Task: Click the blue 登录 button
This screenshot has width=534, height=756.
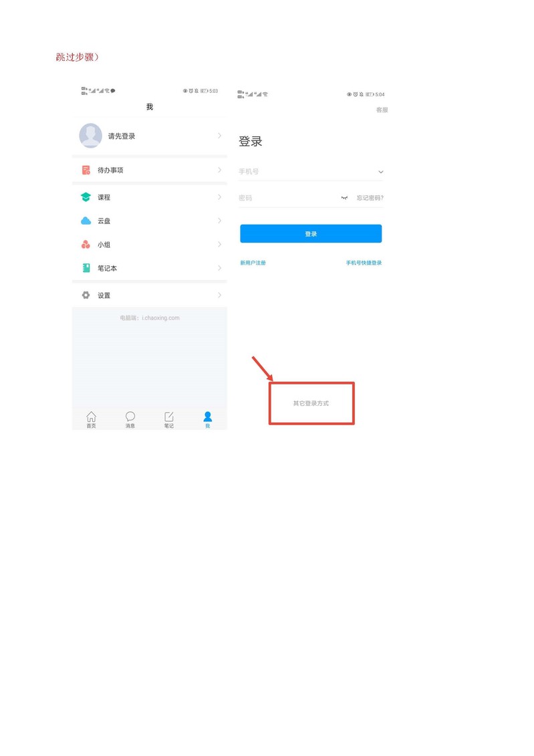Action: pyautogui.click(x=311, y=234)
